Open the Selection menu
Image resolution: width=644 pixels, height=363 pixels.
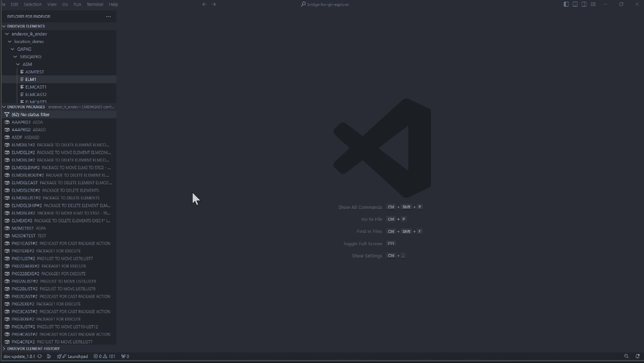[x=32, y=4]
